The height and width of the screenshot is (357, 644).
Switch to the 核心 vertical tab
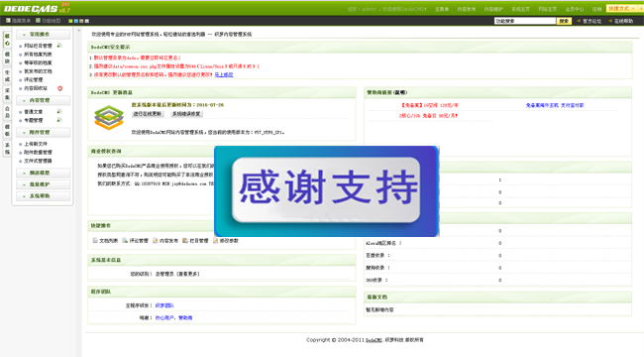[x=7, y=40]
